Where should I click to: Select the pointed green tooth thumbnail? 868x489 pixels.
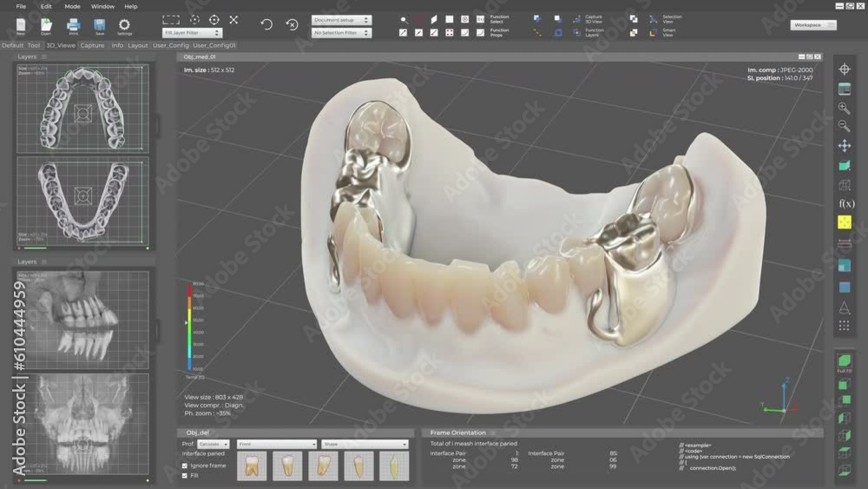394,466
